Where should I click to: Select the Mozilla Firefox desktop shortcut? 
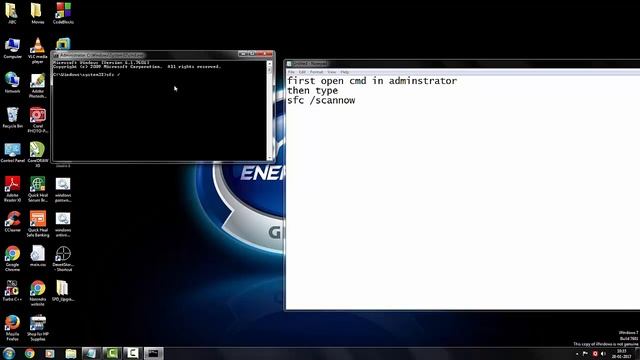click(12, 328)
